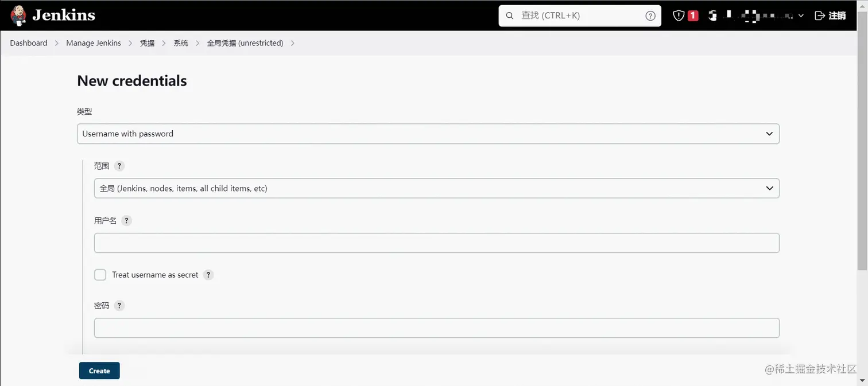This screenshot has width=868, height=386.
Task: Click the logout arrow icon beside 注销
Action: click(x=820, y=16)
